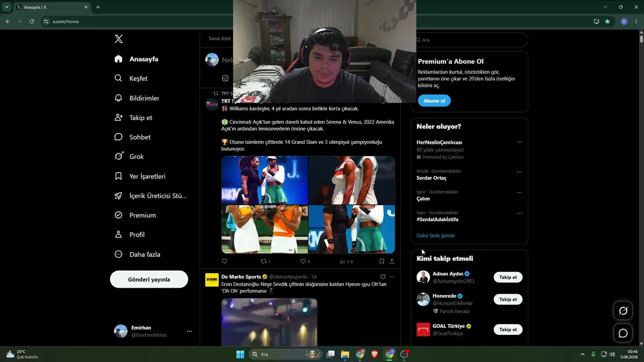Open options for HerNeslinÇamlıcası trend
644x362 pixels.
[519, 142]
